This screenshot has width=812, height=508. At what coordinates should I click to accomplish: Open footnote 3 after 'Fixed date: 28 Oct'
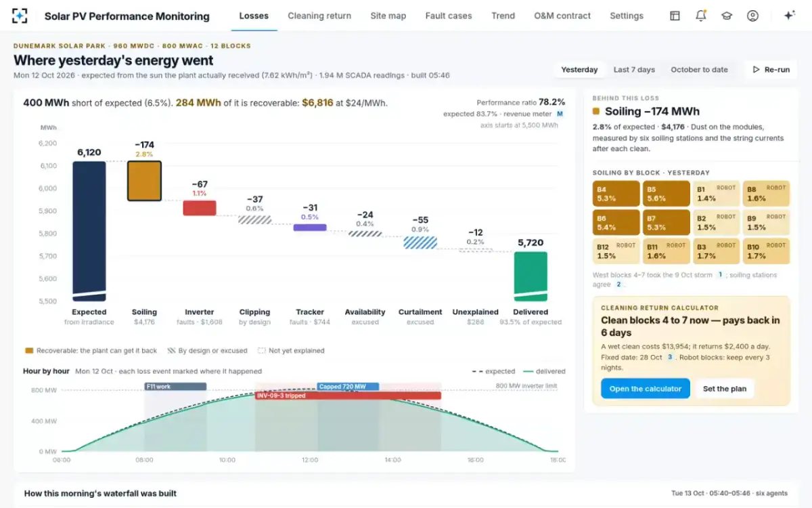(670, 357)
